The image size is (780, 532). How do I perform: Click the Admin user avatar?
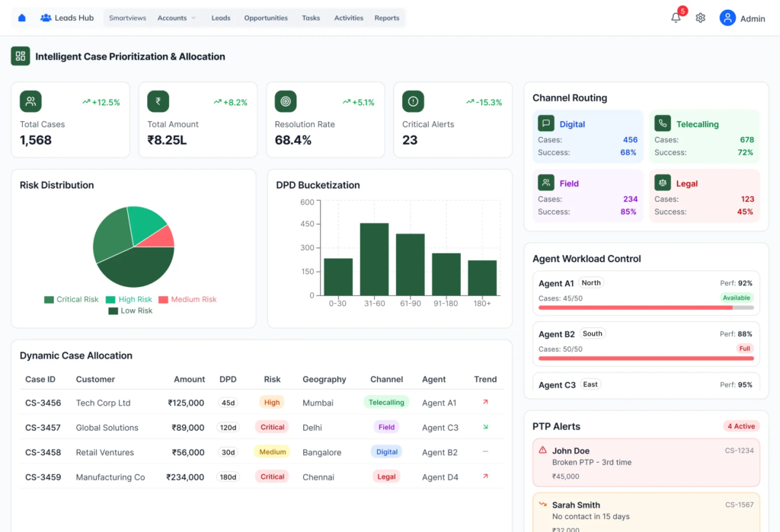[727, 18]
